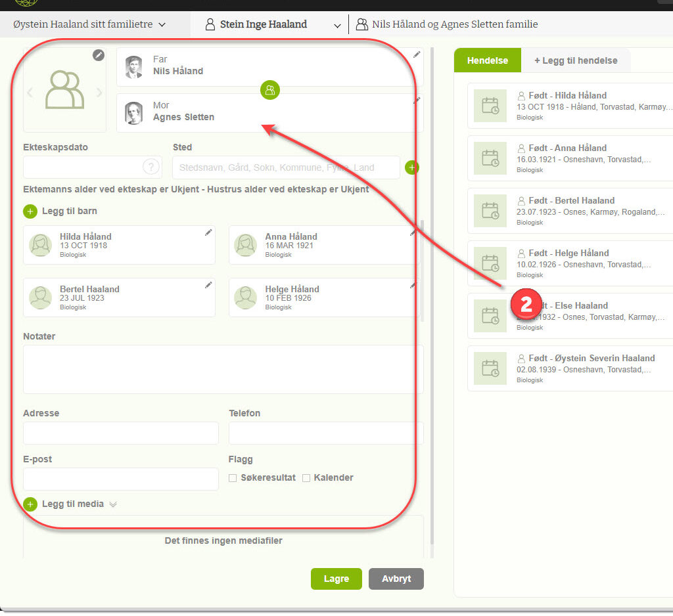Viewport: 673px width, 616px height.
Task: Open Øystein Haaland sitt familietre dropdown
Action: (x=89, y=25)
